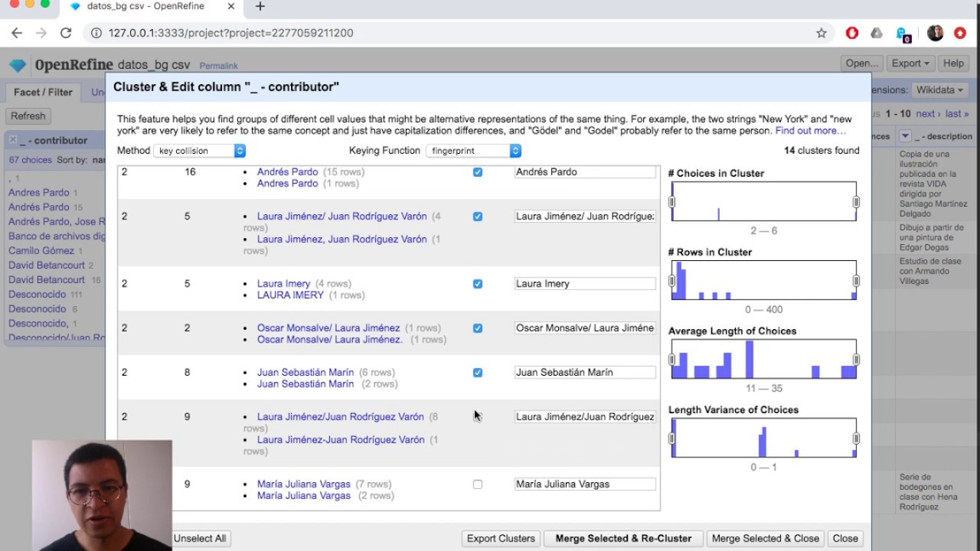Click Merge Selected & Re-Cluster button

(623, 538)
